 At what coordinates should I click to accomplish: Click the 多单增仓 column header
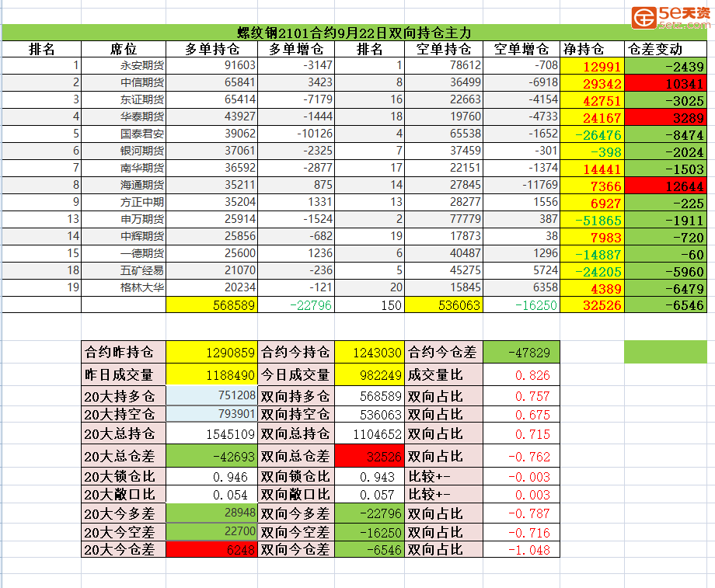click(296, 49)
